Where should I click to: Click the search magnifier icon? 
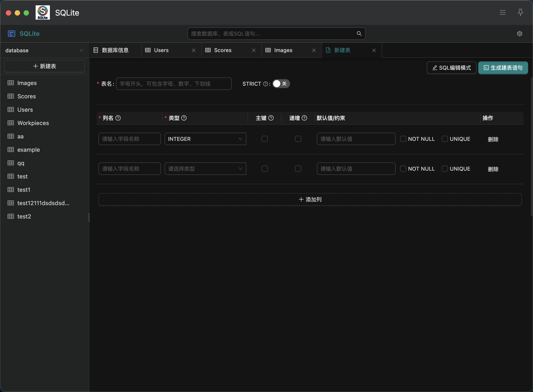point(359,34)
